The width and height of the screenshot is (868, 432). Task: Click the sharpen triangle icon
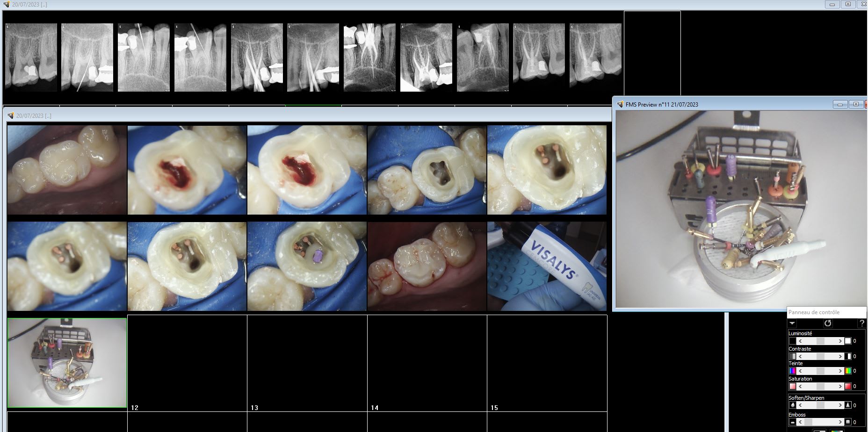847,405
